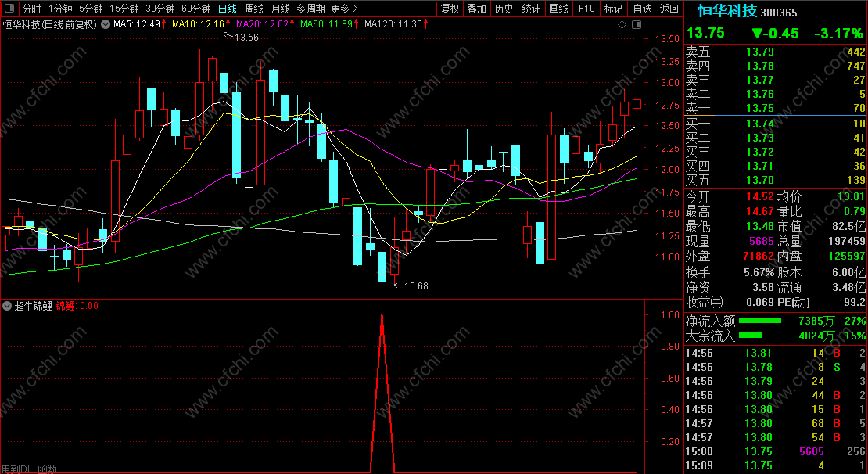Viewport: 868px width, 474px height.
Task: Switch to 月线 monthly chart
Action: (281, 9)
